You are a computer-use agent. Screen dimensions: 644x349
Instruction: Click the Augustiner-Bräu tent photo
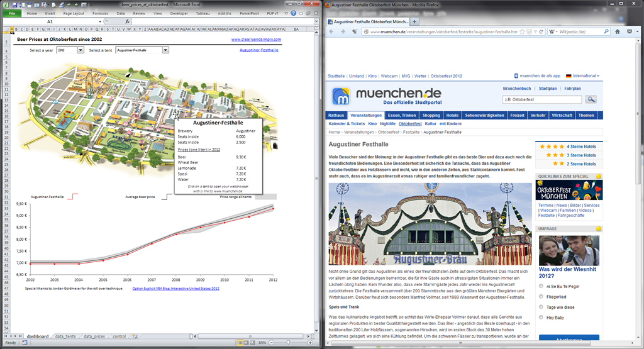point(430,224)
